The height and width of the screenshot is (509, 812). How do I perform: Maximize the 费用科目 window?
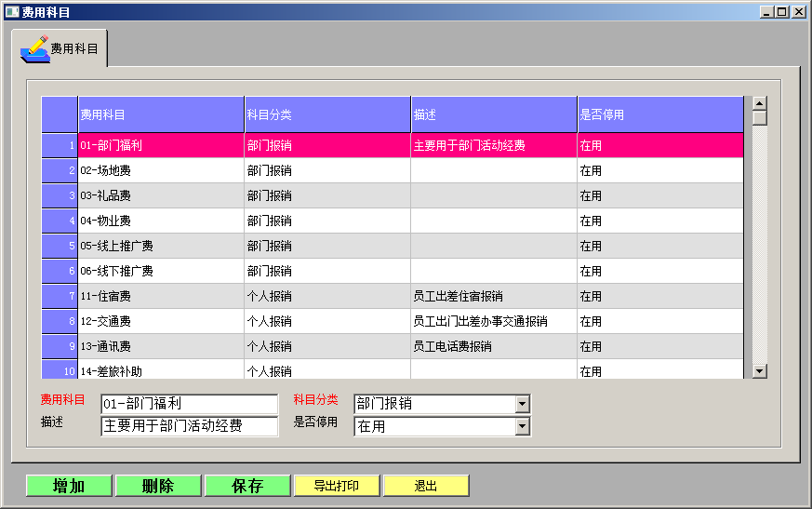[782, 11]
